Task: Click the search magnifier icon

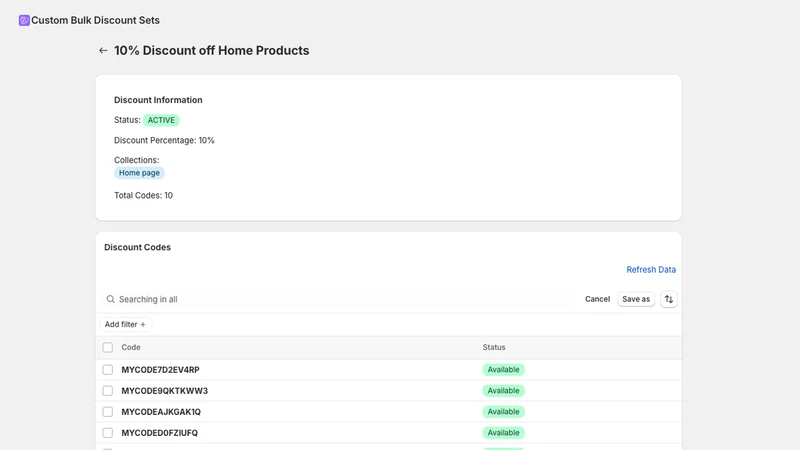Action: (x=110, y=299)
